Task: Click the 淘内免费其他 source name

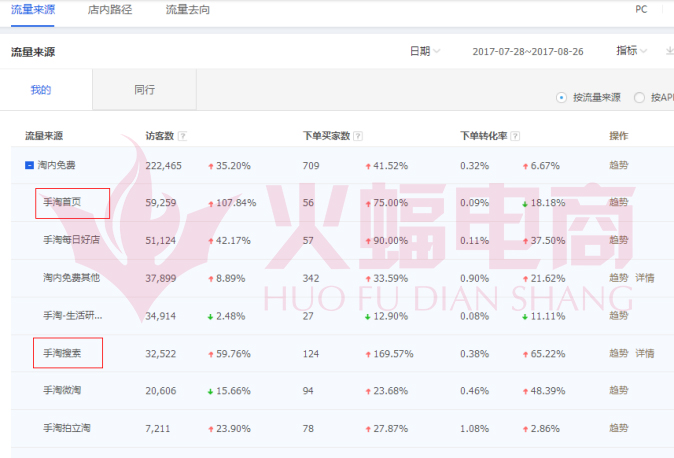Action: 71,278
